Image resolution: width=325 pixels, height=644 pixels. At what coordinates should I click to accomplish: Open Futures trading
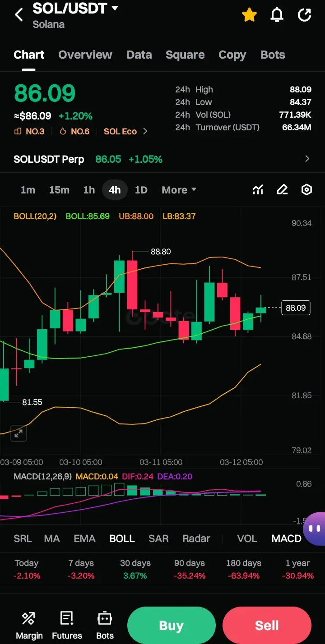67,626
